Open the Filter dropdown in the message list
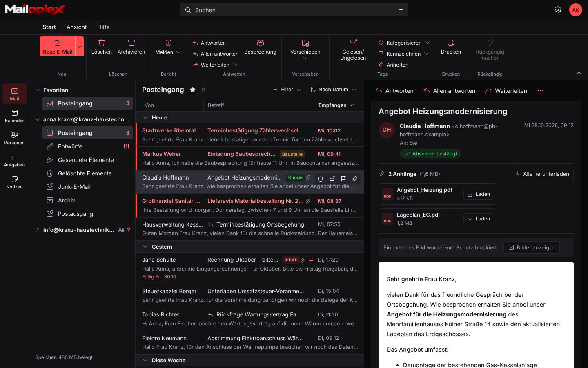 pos(287,90)
